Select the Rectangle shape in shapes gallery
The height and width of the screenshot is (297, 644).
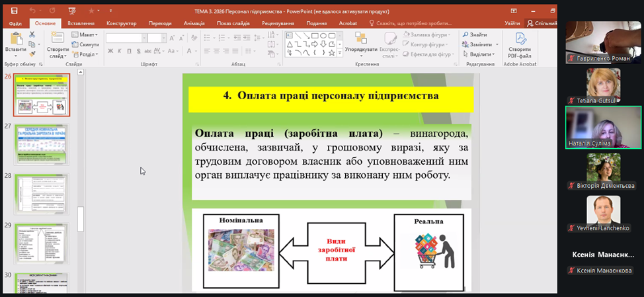315,35
